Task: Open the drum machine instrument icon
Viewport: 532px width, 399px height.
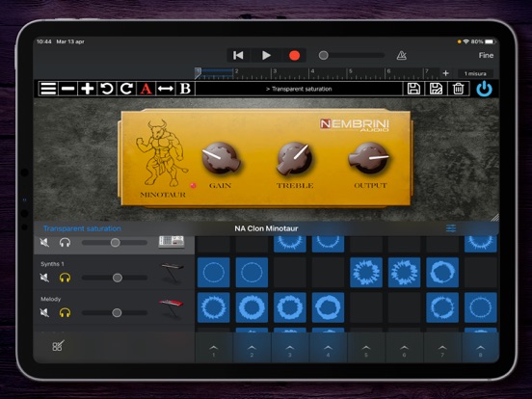Action: (172, 242)
